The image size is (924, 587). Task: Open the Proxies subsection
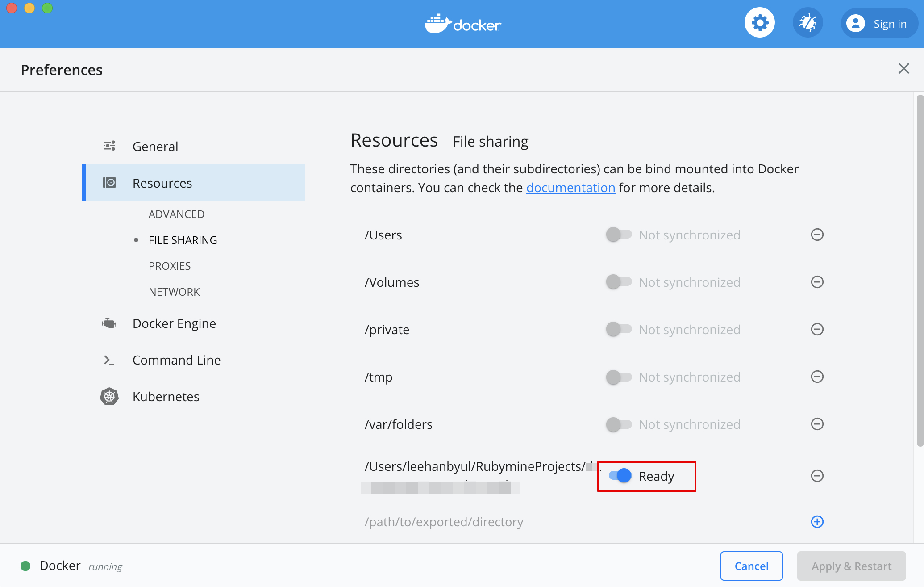170,266
